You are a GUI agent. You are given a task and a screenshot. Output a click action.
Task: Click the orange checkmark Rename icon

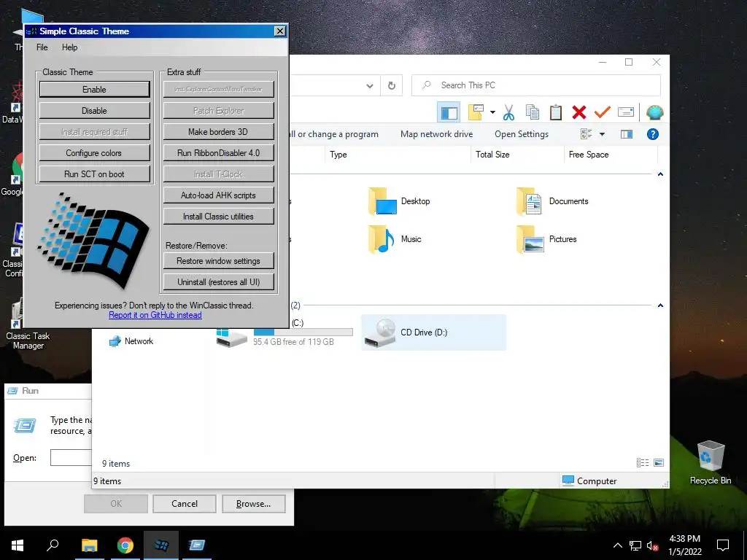(602, 112)
